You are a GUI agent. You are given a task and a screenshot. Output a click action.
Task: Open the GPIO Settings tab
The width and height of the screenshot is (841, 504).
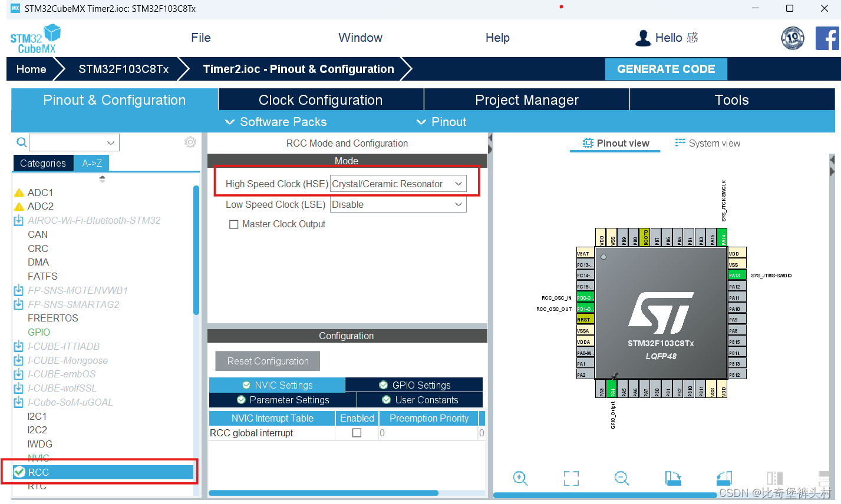tap(414, 385)
